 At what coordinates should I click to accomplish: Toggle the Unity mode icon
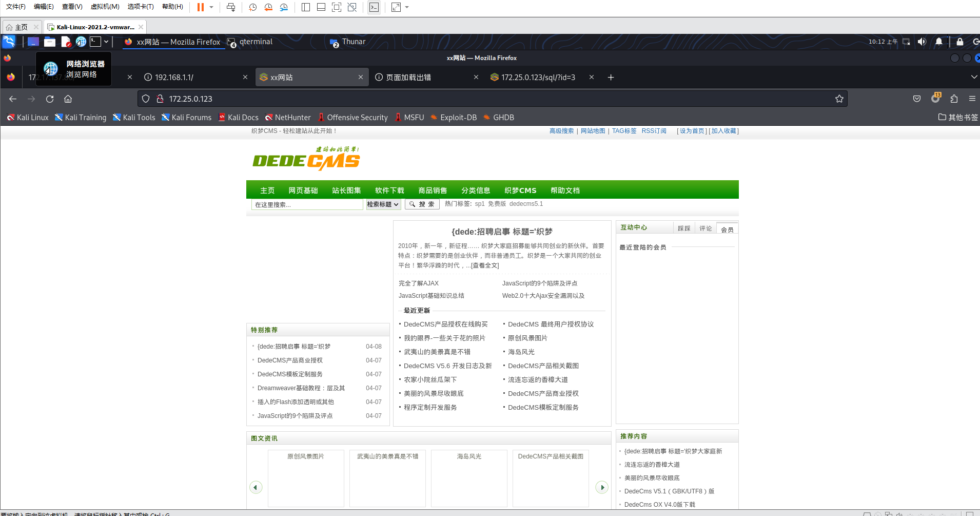click(x=352, y=7)
